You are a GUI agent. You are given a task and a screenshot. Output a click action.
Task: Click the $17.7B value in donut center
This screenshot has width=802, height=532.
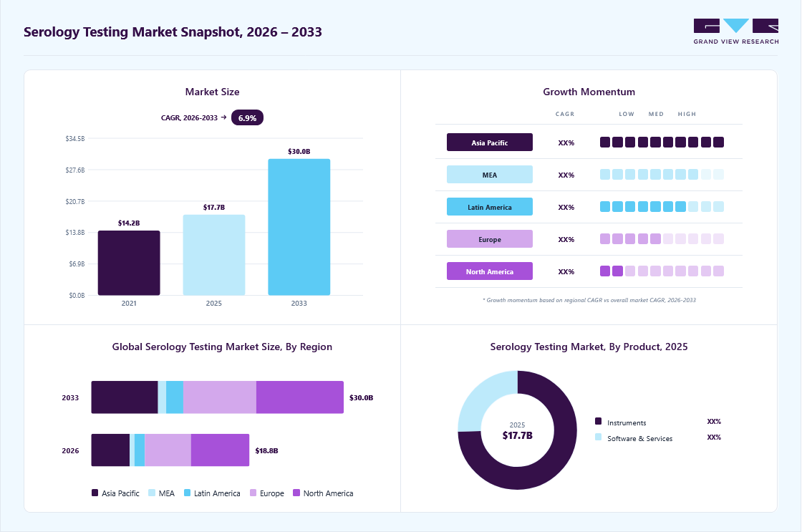(x=517, y=435)
